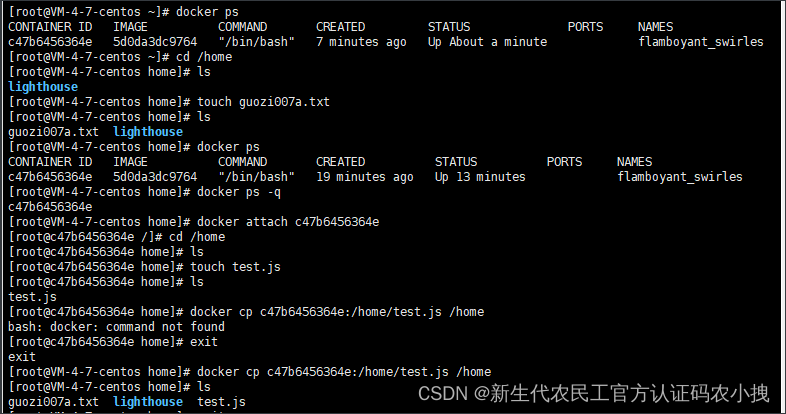786x414 pixels.
Task: Click the '7 minutes ago' created value
Action: [x=361, y=42]
